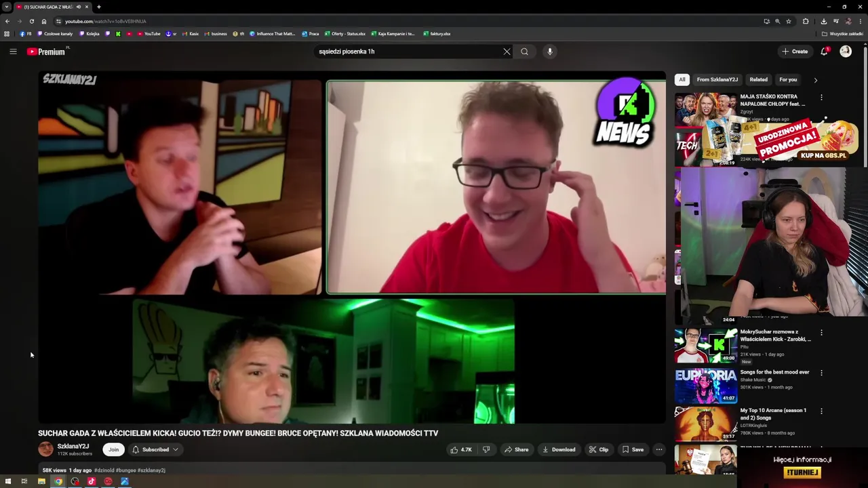Open browser home page
The height and width of the screenshot is (488, 868).
[x=44, y=21]
